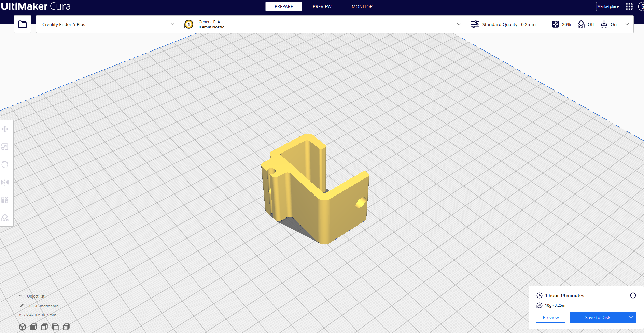Select the Rotate tool in left toolbar
644x333 pixels.
coord(5,164)
